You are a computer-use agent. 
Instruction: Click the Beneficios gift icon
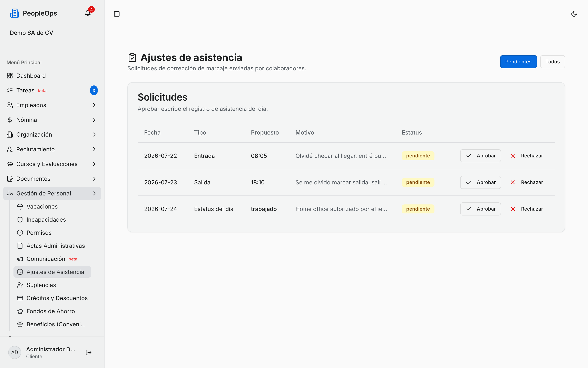click(x=20, y=324)
